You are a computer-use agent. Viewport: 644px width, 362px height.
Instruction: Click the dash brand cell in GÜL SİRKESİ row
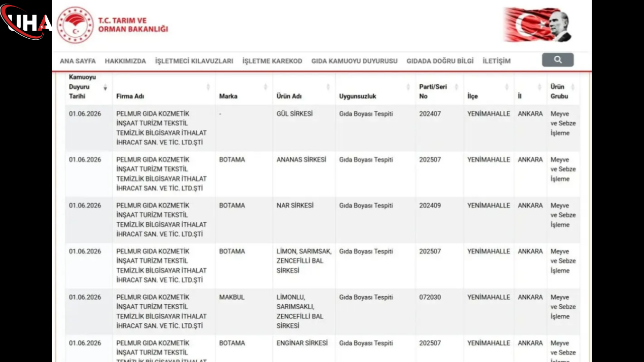click(x=220, y=114)
